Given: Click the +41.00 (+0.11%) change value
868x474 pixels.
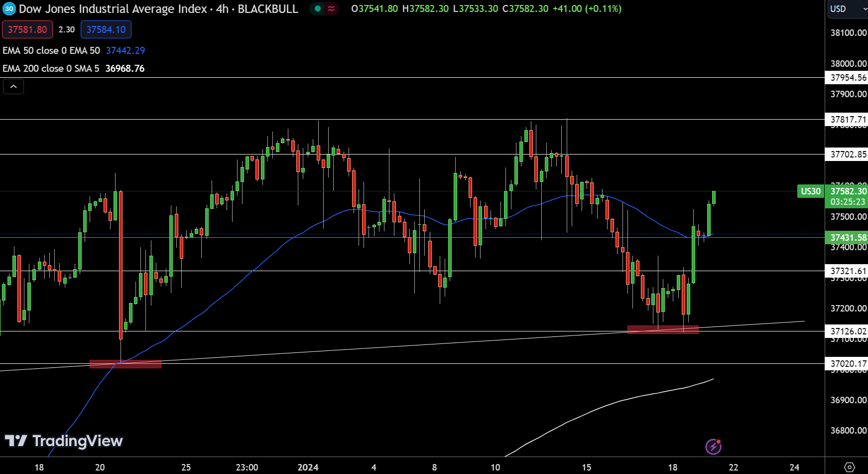Looking at the screenshot, I should [587, 8].
